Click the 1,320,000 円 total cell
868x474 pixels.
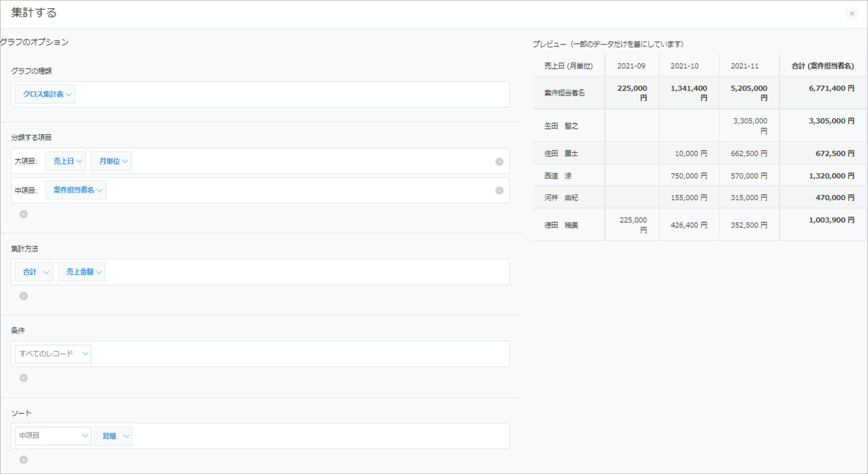pyautogui.click(x=823, y=175)
